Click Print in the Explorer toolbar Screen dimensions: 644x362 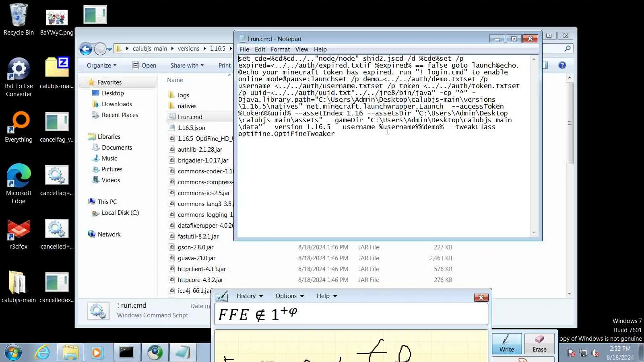pos(225,65)
